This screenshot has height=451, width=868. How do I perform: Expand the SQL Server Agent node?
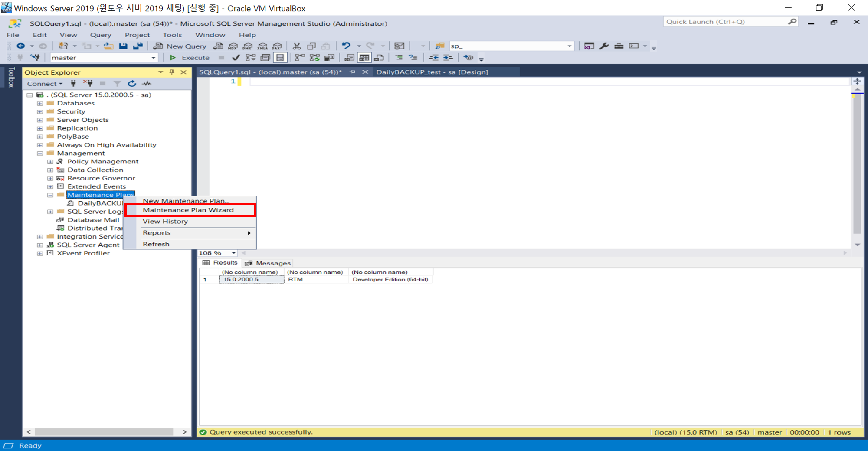point(40,245)
